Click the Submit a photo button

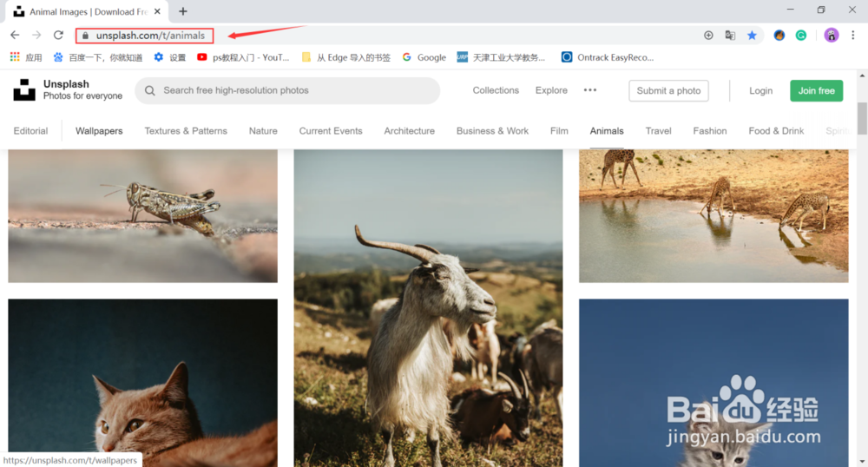pos(668,91)
